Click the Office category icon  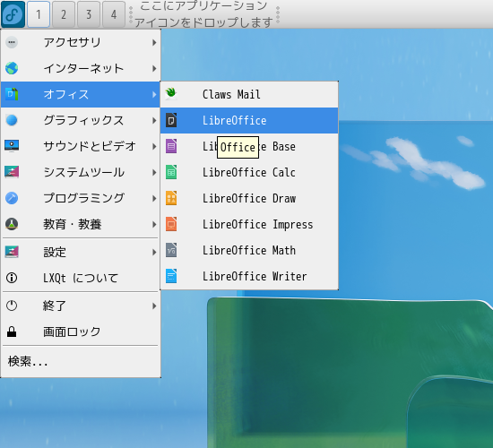(12, 94)
